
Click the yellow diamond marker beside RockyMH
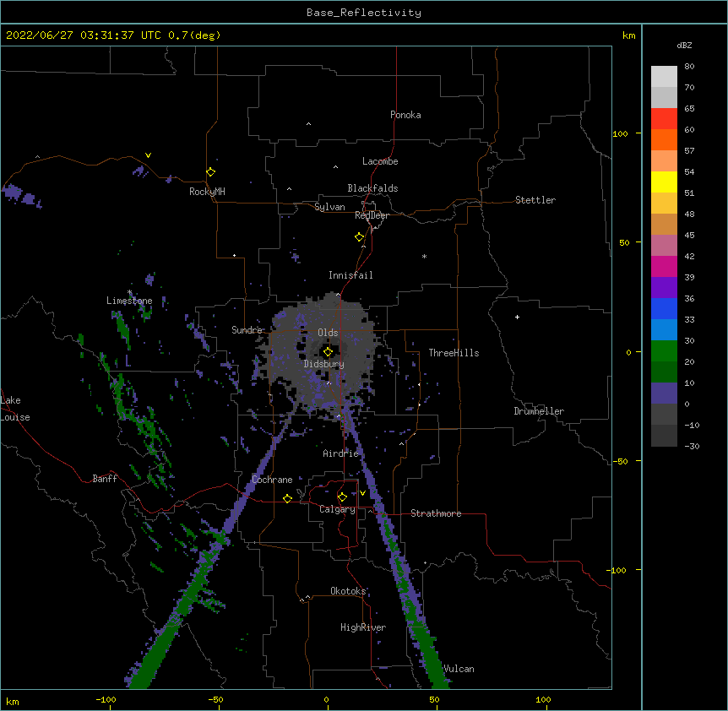point(210,172)
